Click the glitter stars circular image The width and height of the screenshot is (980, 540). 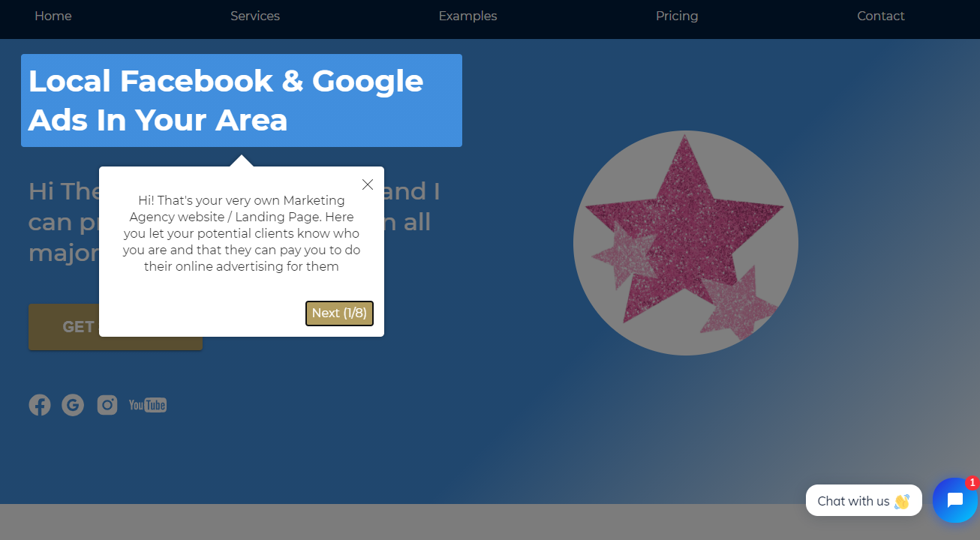686,243
